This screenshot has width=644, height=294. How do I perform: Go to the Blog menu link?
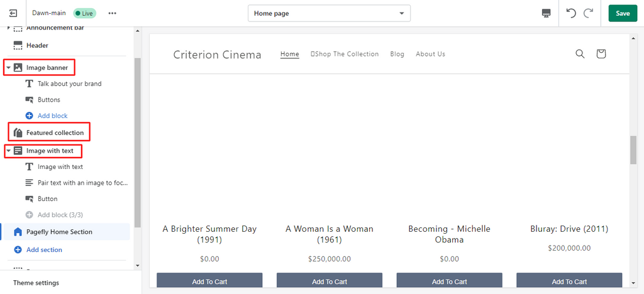pos(397,54)
